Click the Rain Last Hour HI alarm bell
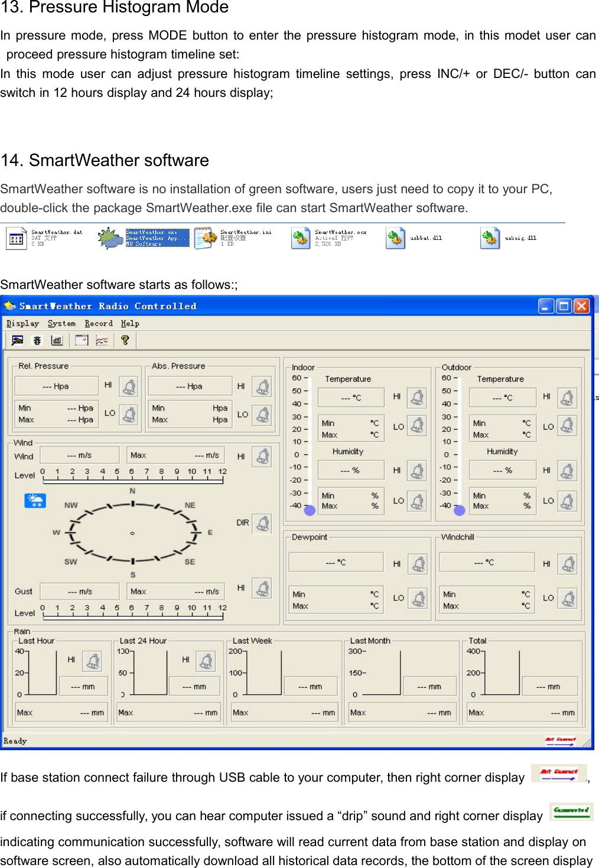 [x=92, y=661]
